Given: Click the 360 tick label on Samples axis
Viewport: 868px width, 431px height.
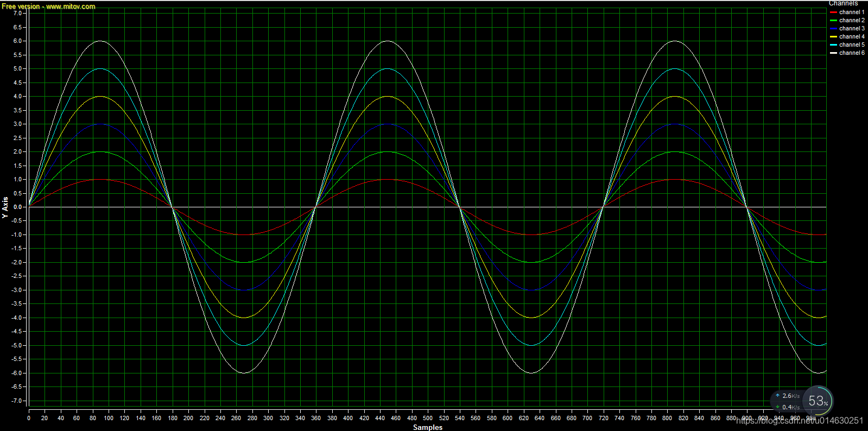Looking at the screenshot, I should [x=316, y=418].
